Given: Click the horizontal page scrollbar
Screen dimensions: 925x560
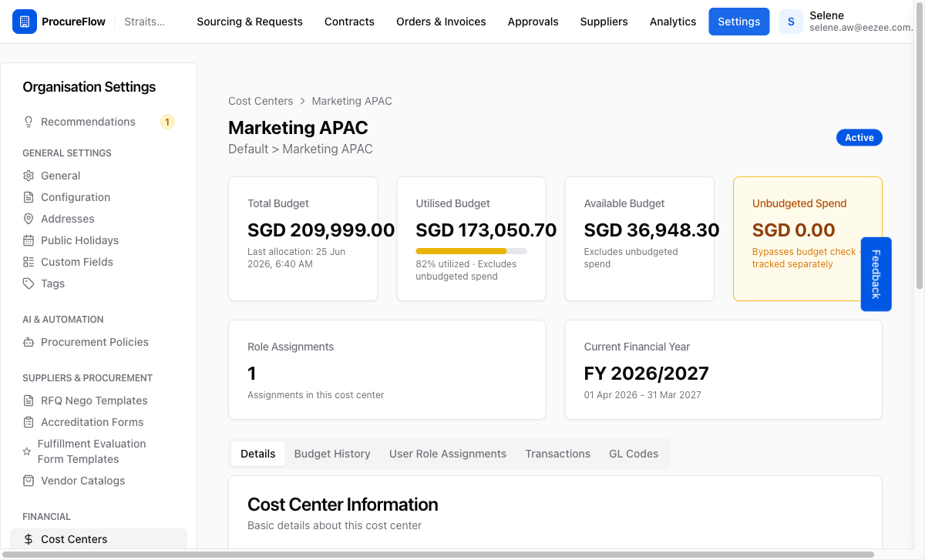Looking at the screenshot, I should click(x=437, y=555).
